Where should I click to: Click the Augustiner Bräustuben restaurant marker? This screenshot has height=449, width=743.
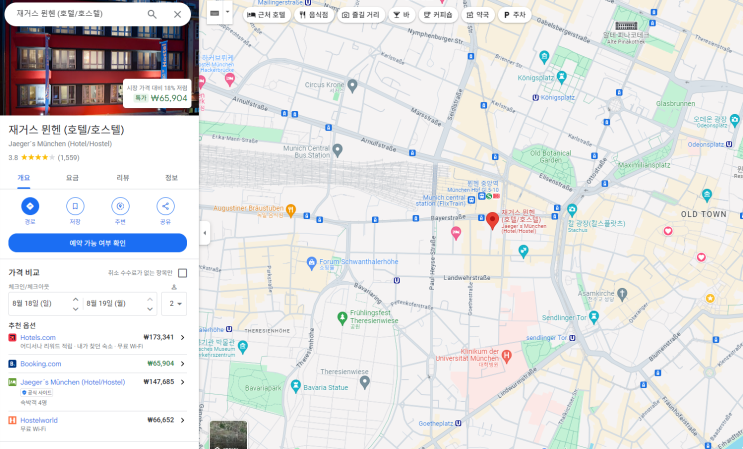(x=291, y=209)
